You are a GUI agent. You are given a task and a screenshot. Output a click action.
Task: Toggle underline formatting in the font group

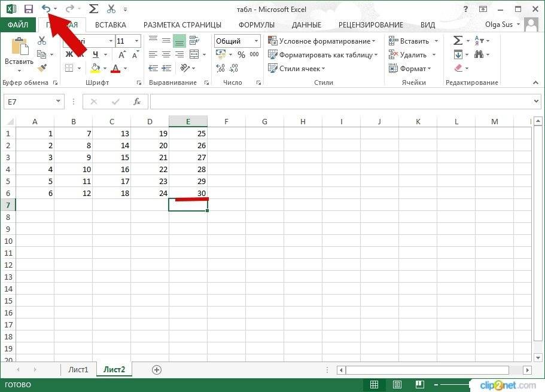[x=96, y=54]
